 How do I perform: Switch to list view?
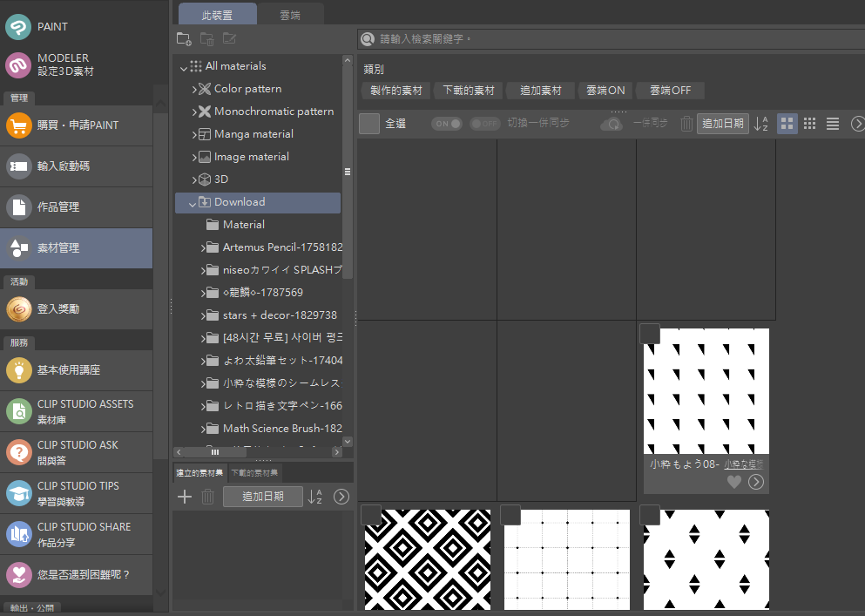point(833,124)
